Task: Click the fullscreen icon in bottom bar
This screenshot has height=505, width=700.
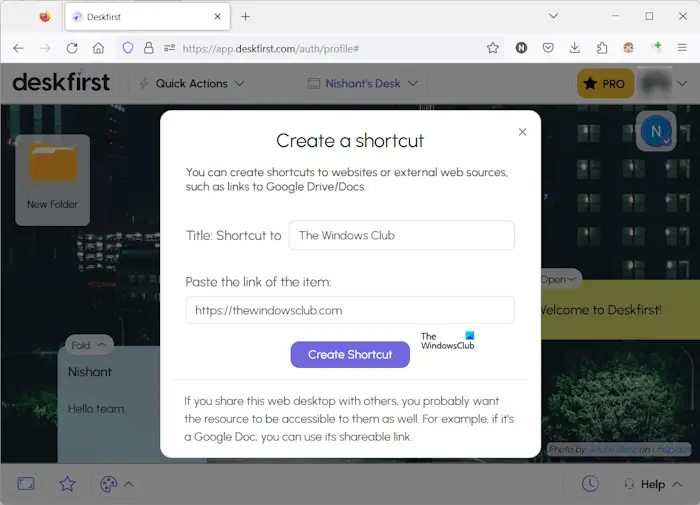Action: [26, 484]
